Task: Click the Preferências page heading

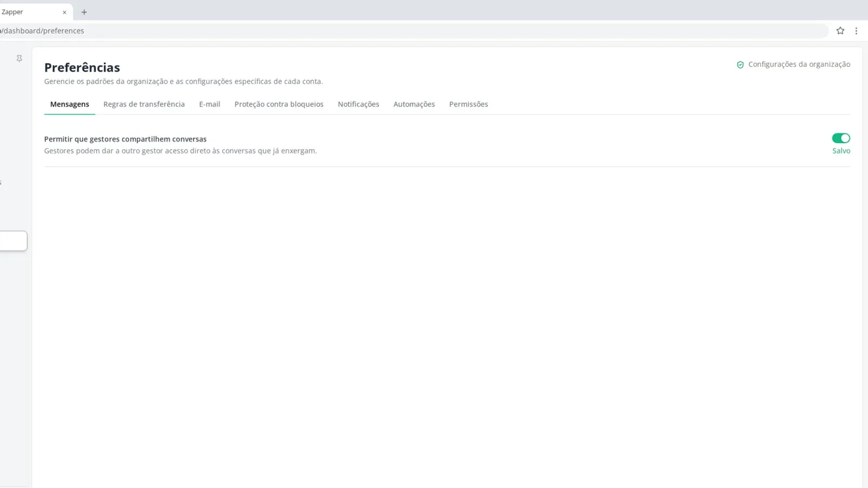Action: [x=82, y=67]
